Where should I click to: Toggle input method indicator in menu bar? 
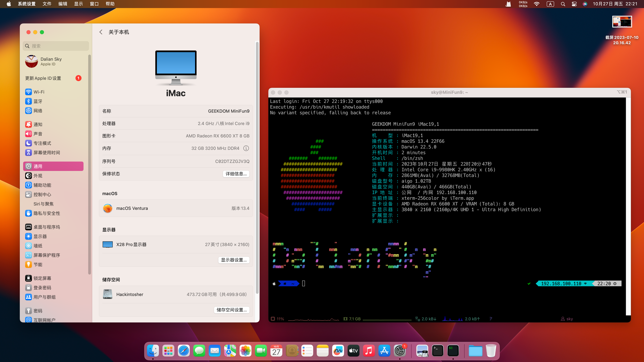[550, 4]
